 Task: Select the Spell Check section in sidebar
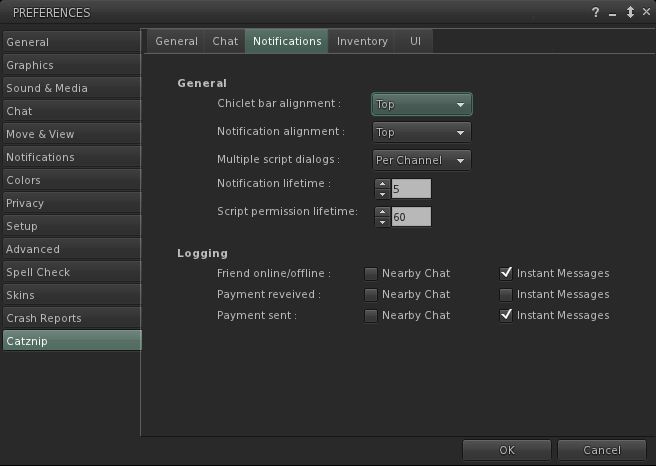coord(71,272)
